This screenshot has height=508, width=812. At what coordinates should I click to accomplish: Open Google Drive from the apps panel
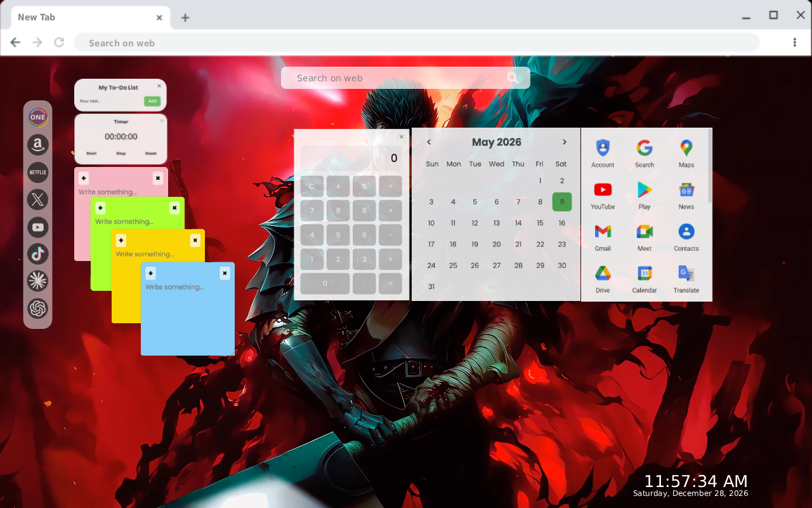point(603,279)
